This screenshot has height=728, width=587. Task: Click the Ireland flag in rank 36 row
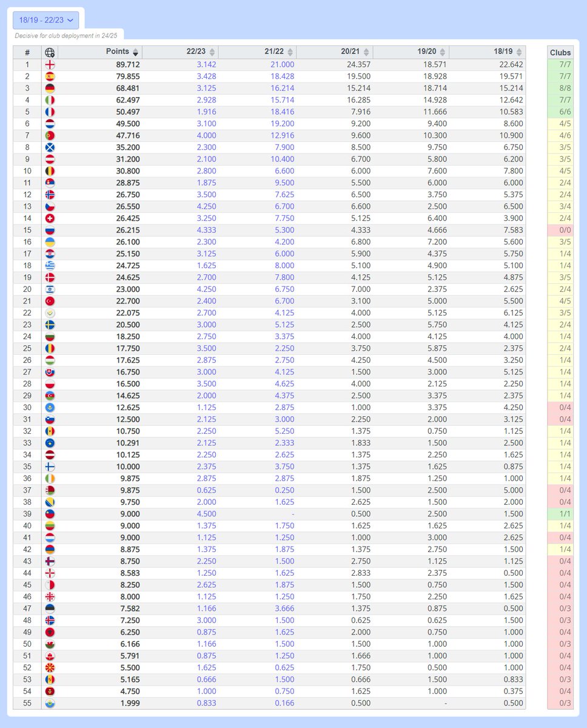pos(50,479)
